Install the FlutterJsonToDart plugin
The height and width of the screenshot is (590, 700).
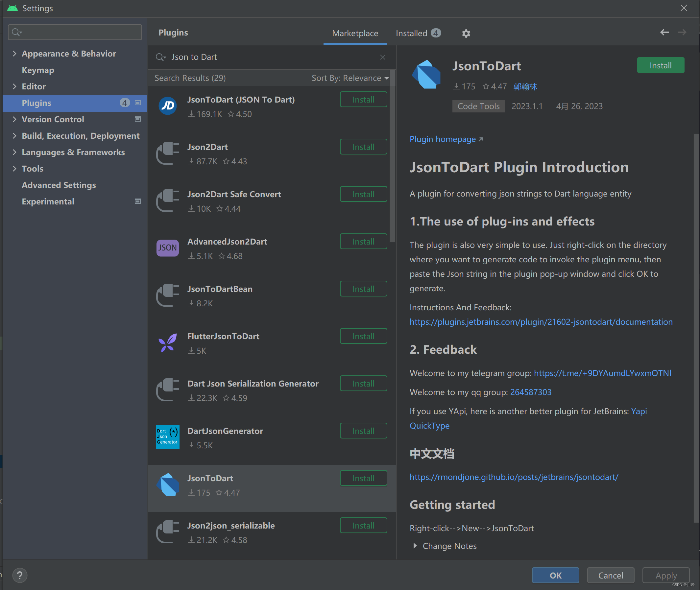pos(363,336)
